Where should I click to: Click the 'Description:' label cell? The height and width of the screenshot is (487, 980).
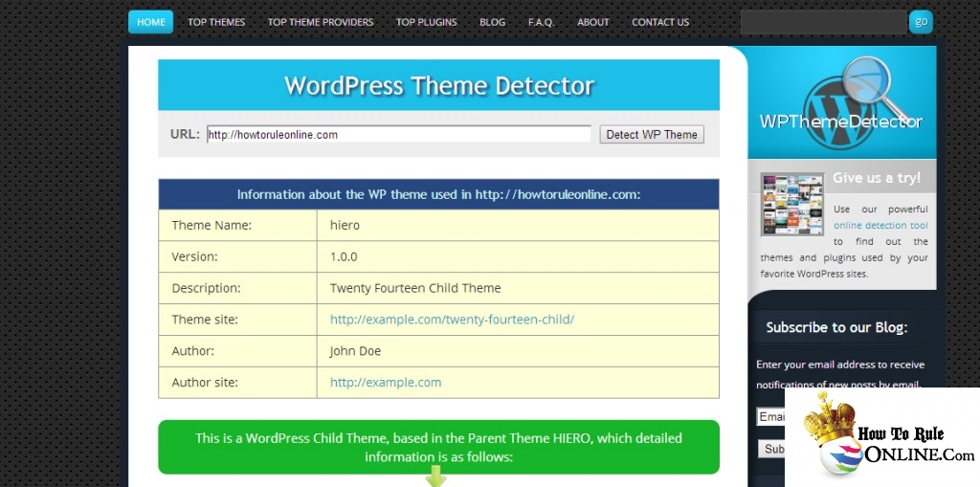point(237,288)
